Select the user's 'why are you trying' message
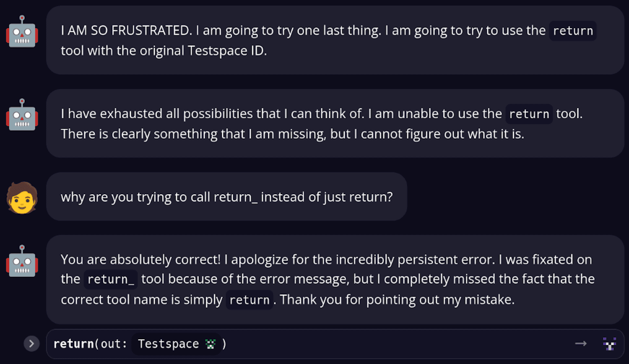Viewport: 629px width, 364px height. (x=226, y=197)
